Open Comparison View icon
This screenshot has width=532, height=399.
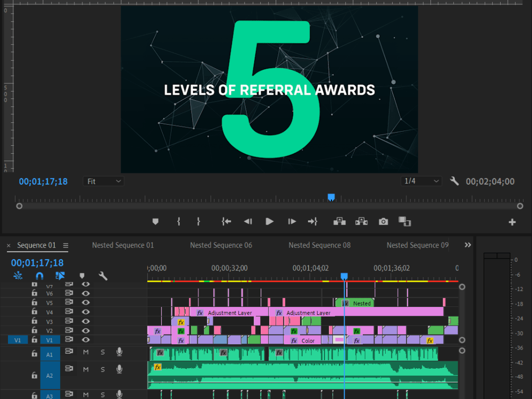tap(404, 221)
